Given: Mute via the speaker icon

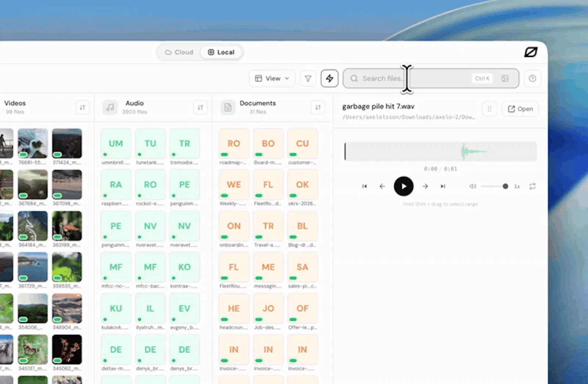Looking at the screenshot, I should click(473, 186).
